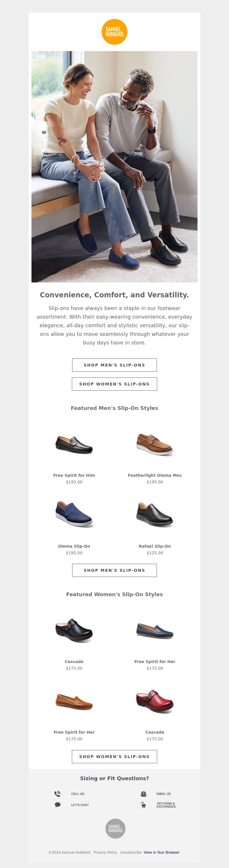Select the blue Olema Slip-On shoe image
Image resolution: width=229 pixels, height=868 pixels.
74,514
